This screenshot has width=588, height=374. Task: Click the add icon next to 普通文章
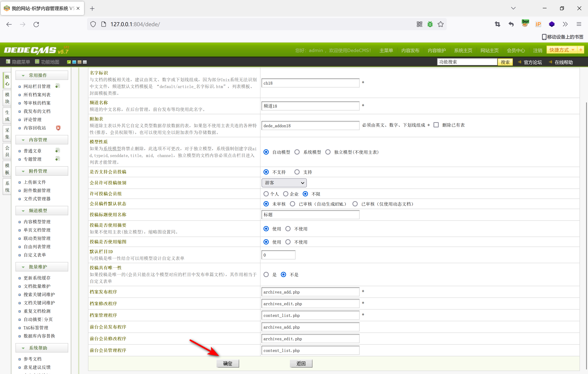tap(58, 150)
